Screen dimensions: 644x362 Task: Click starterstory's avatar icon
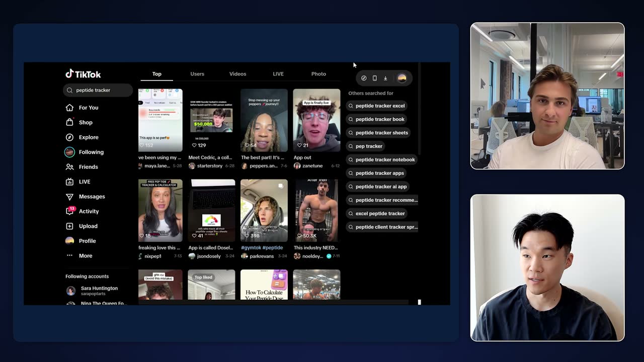192,166
